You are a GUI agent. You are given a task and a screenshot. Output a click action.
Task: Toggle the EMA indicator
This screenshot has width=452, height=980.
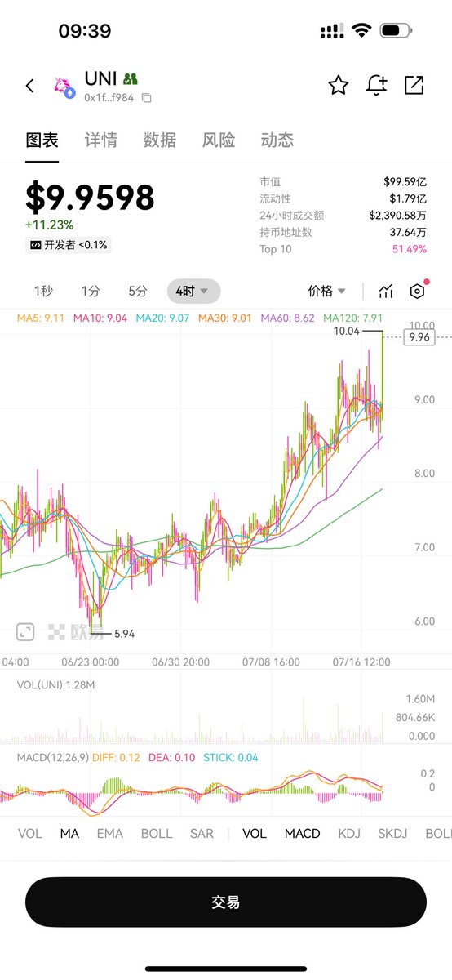tap(110, 834)
